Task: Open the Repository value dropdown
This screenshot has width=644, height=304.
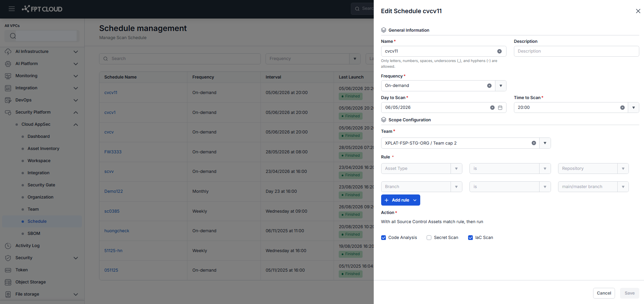Action: click(x=623, y=169)
